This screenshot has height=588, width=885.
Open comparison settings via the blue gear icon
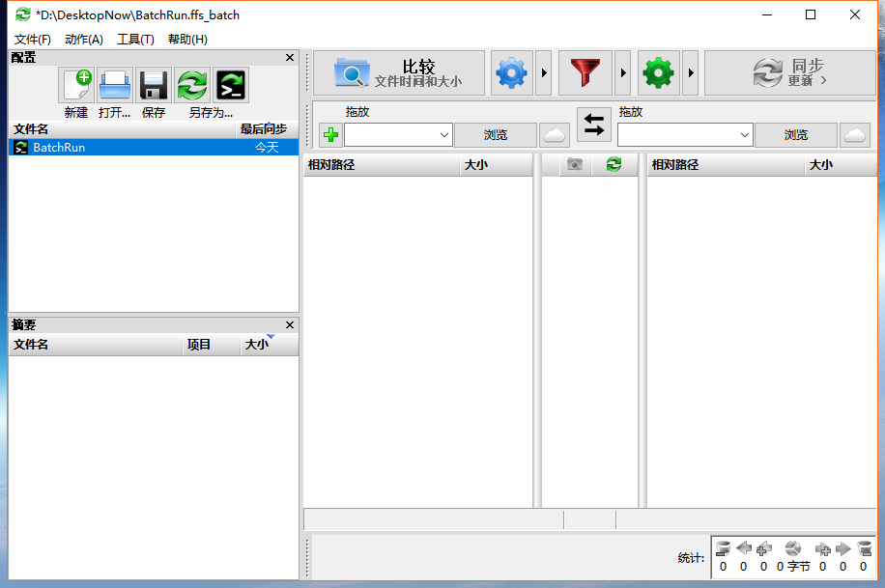click(x=511, y=72)
